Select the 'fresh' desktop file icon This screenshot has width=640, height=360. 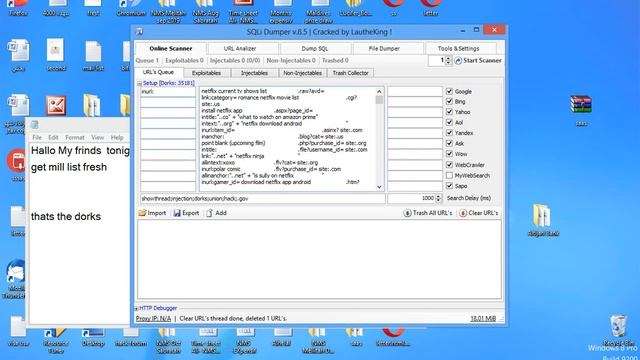(93, 7)
